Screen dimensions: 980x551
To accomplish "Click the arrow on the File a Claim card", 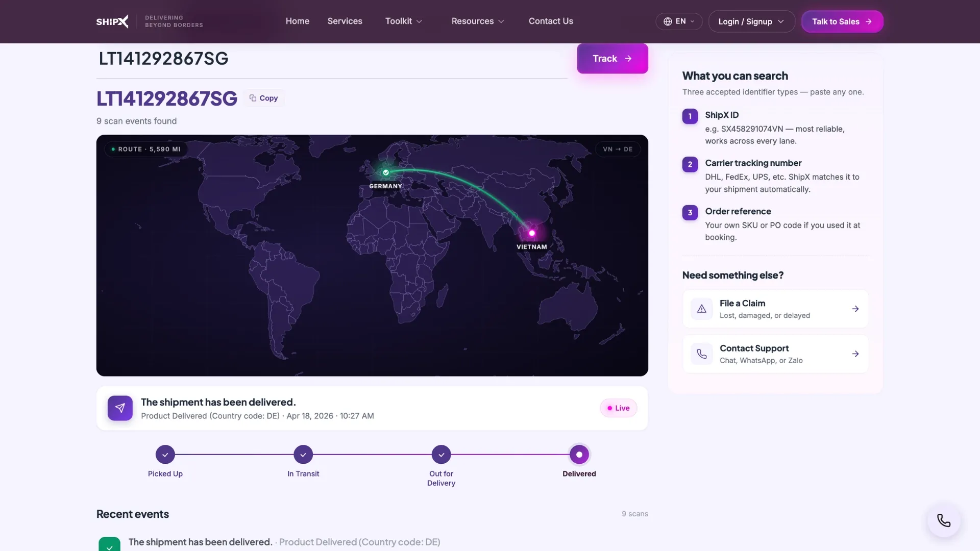I will (x=855, y=309).
